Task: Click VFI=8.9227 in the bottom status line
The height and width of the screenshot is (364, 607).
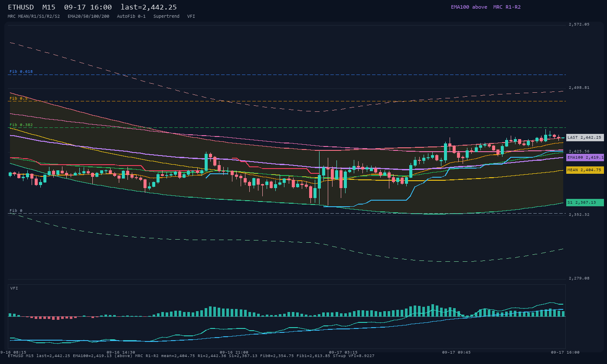Action: tap(362, 356)
